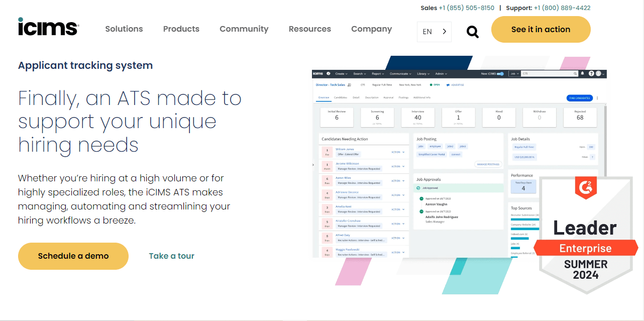The width and height of the screenshot is (644, 321).
Task: Switch to the Detail tab
Action: [356, 97]
